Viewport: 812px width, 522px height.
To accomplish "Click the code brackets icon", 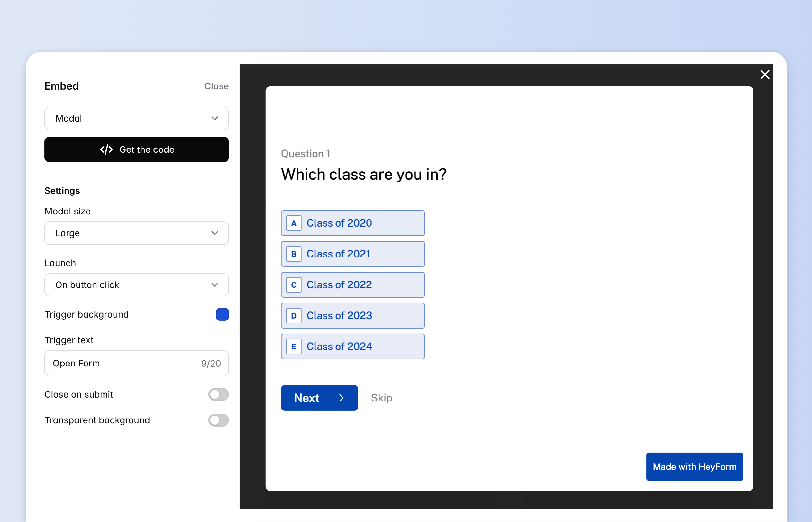I will click(x=106, y=149).
